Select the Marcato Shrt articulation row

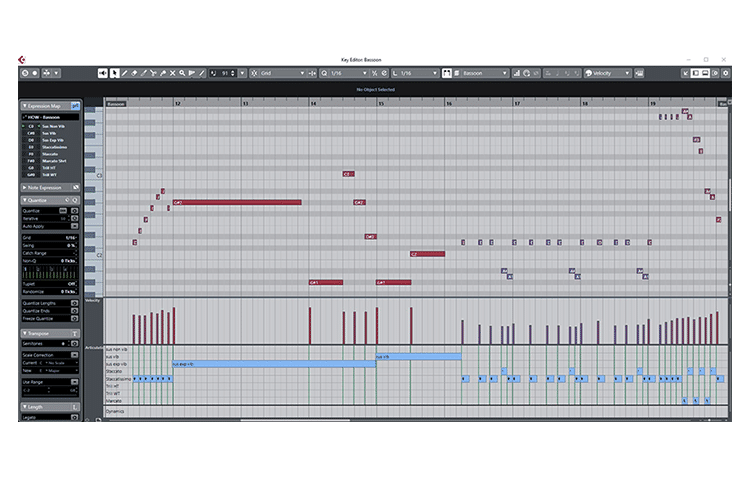pyautogui.click(x=50, y=161)
